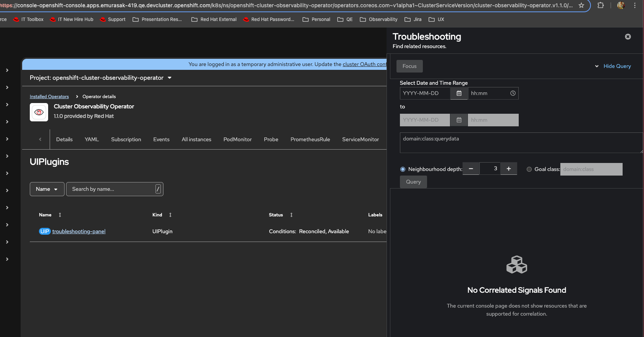Sort the table by Name column
Image resolution: width=644 pixels, height=337 pixels.
click(60, 215)
